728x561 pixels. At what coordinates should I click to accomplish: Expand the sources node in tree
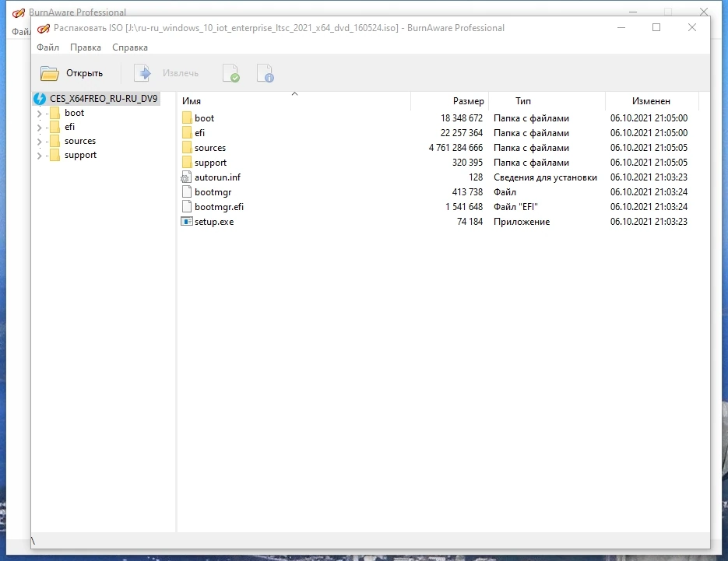(40, 141)
